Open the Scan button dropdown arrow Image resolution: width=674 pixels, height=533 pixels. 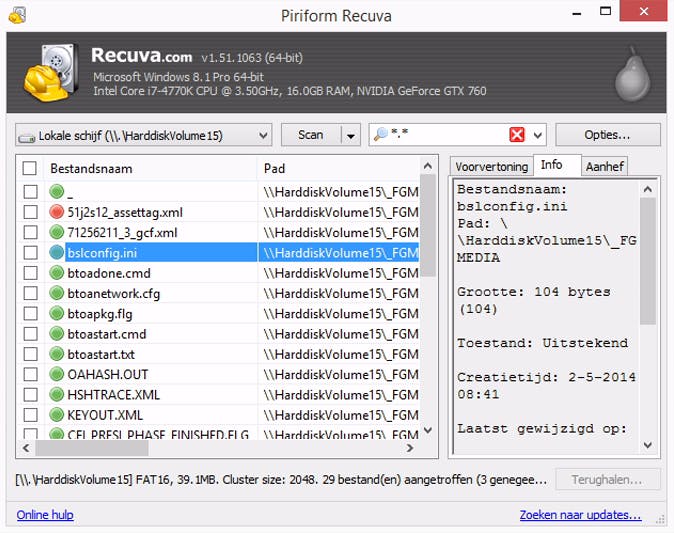tap(351, 136)
